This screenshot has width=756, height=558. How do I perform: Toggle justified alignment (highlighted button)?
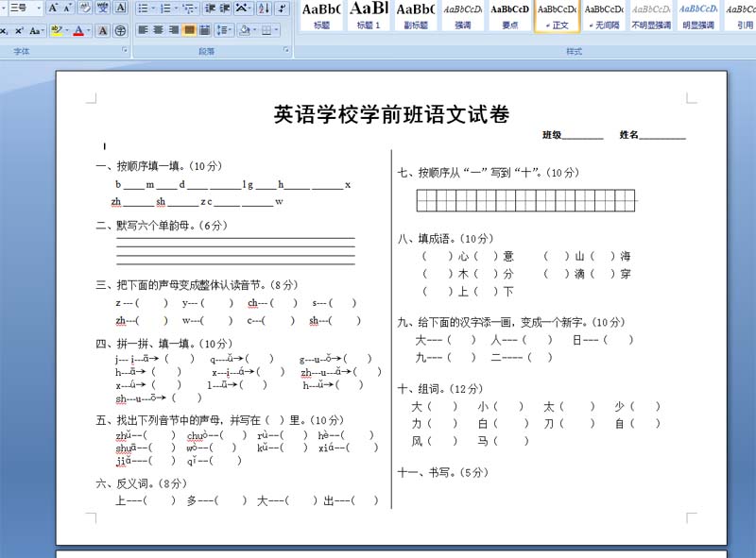190,30
